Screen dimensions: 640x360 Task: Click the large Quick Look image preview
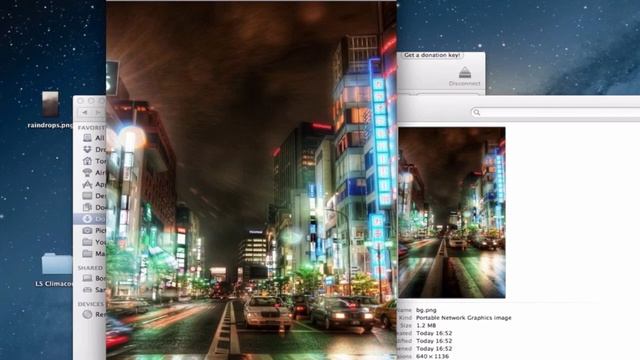[251, 180]
